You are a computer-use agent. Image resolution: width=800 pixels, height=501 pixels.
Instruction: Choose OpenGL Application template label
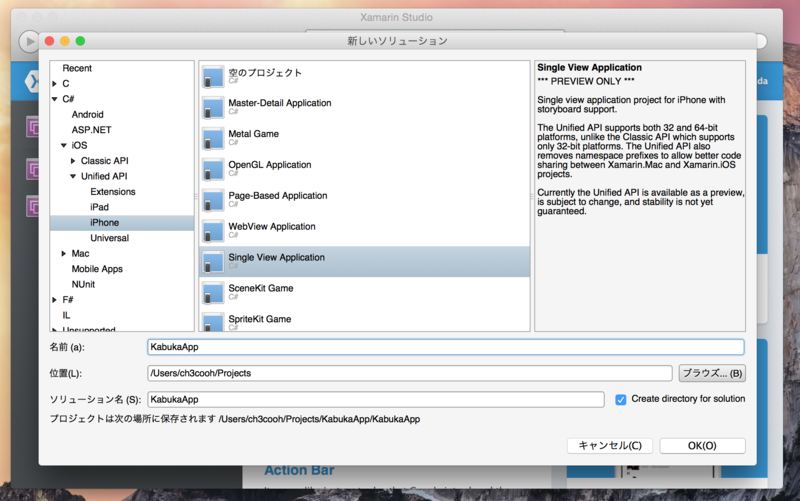pos(270,165)
